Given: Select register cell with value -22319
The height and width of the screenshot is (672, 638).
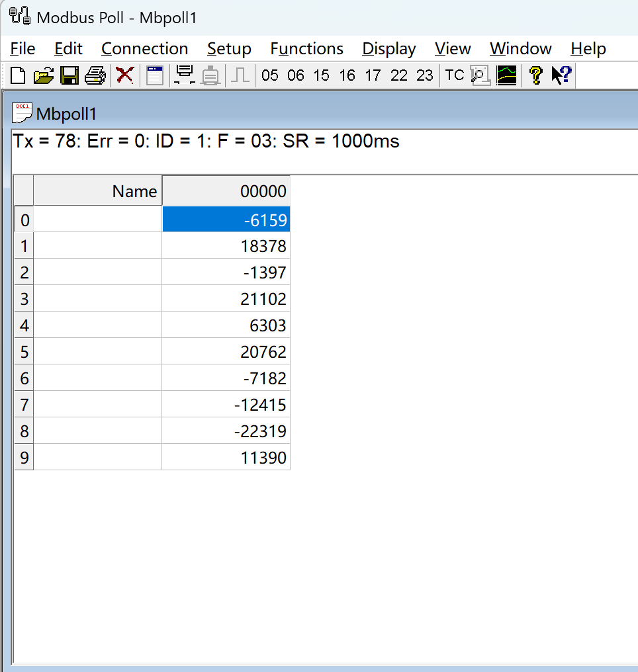Looking at the screenshot, I should [x=226, y=431].
